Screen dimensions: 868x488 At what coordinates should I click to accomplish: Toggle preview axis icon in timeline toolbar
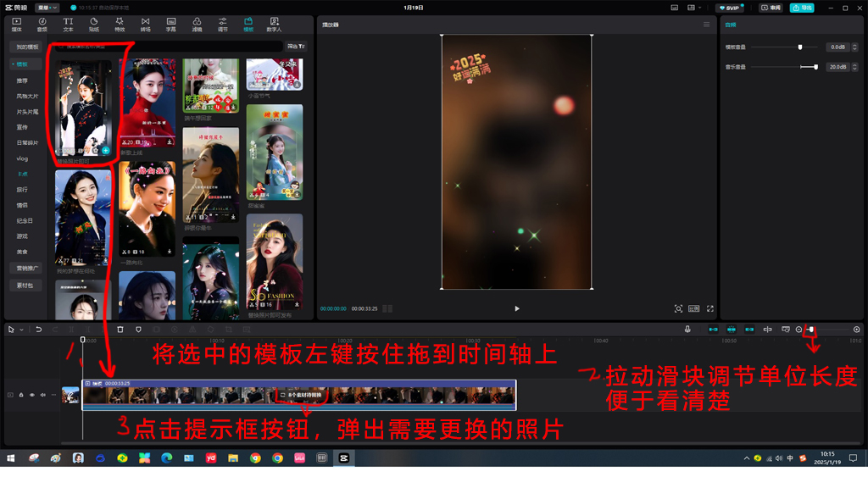click(768, 330)
